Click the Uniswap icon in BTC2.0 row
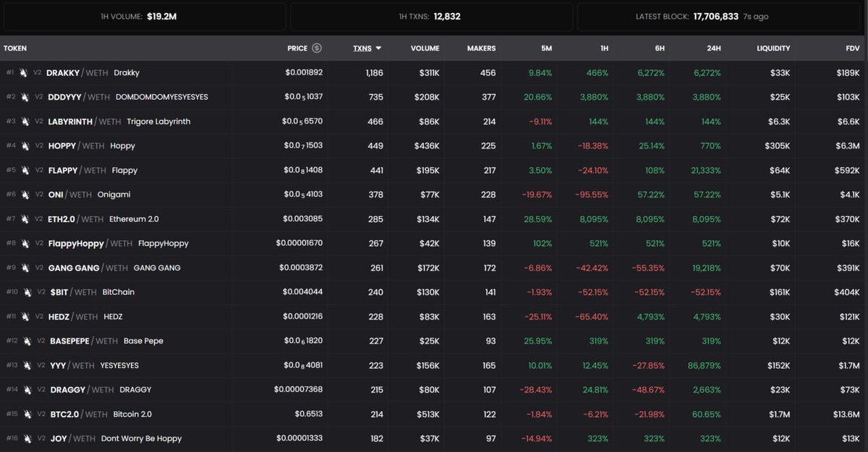868x452 pixels. click(26, 414)
